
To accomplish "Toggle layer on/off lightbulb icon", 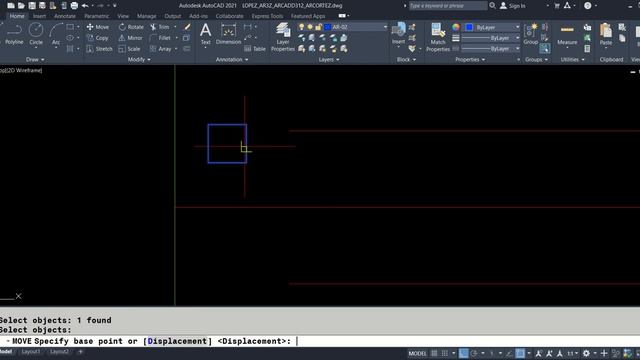I will point(301,27).
